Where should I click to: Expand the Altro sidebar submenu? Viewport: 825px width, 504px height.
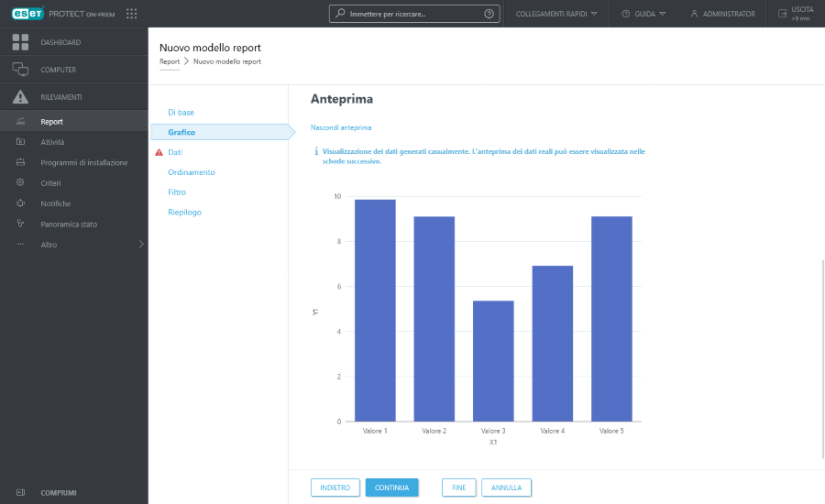[x=140, y=245]
